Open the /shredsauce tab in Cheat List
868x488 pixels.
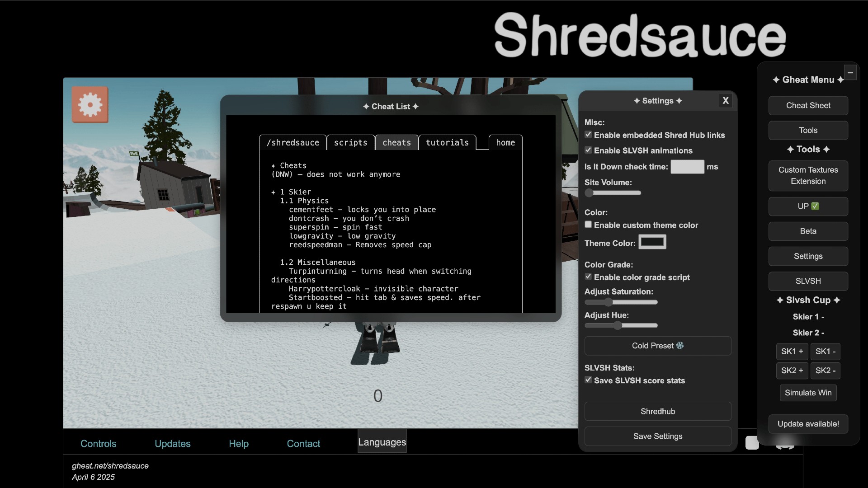[293, 142]
